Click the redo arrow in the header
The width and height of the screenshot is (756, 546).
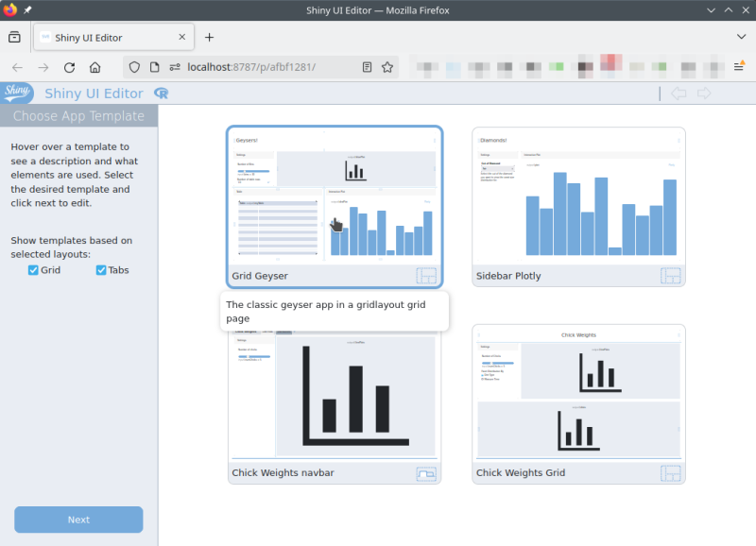click(704, 94)
